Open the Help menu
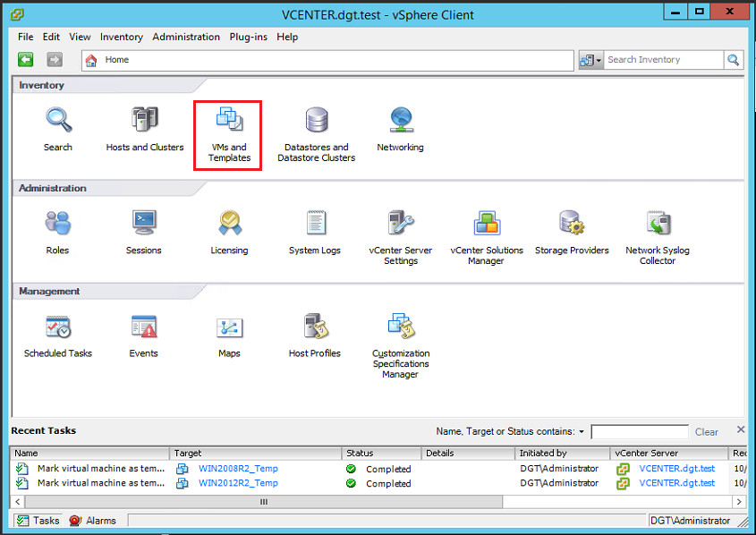Viewport: 756px width, 535px height. pos(287,37)
